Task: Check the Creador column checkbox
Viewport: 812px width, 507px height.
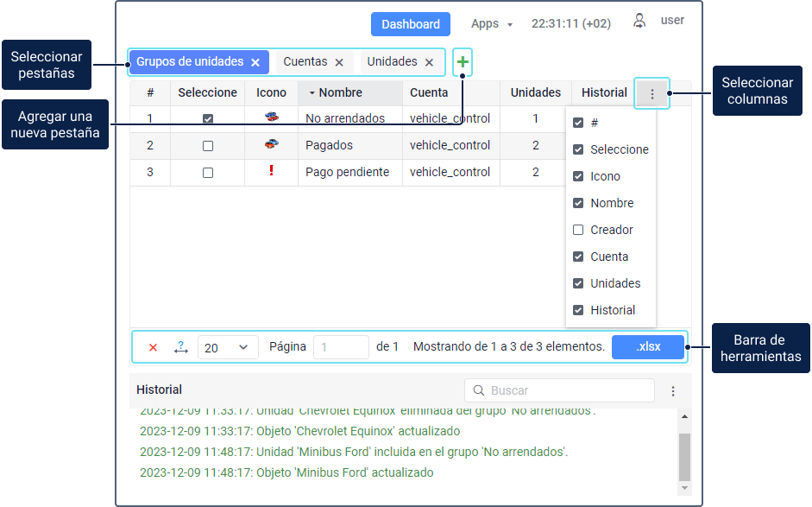Action: click(x=578, y=230)
